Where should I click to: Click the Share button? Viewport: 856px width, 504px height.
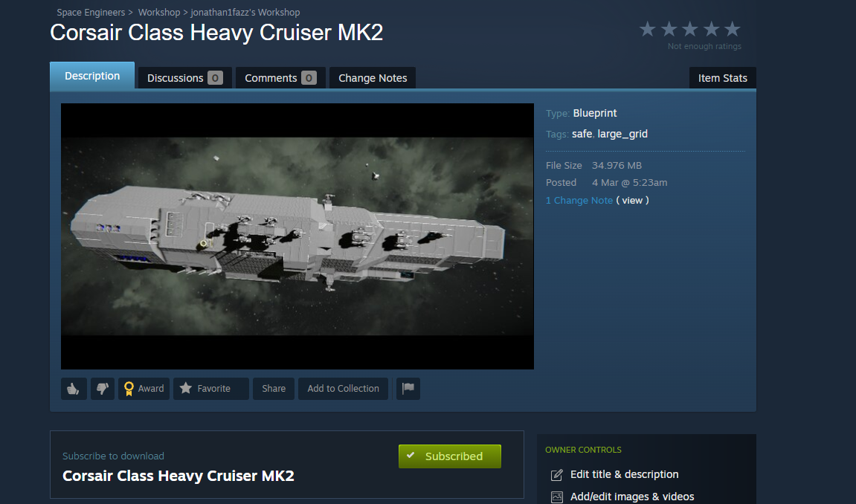click(274, 389)
